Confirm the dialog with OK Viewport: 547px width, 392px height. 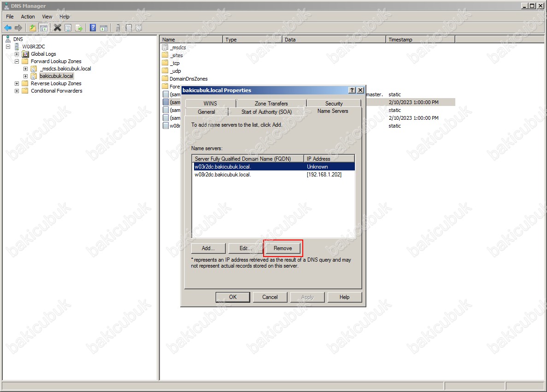(233, 297)
